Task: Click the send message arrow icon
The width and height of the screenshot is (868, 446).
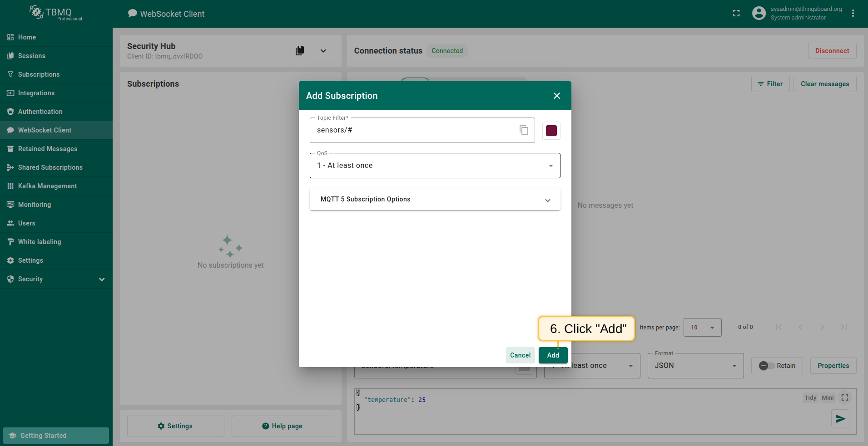Action: pyautogui.click(x=840, y=418)
